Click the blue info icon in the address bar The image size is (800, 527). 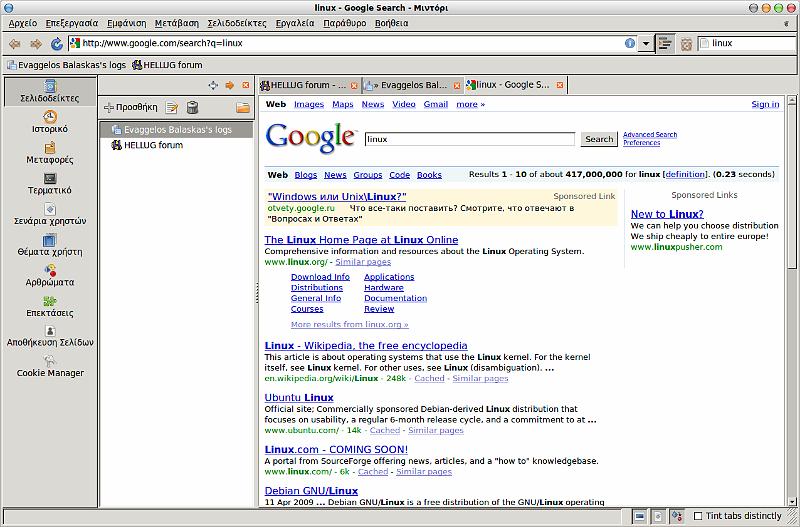point(630,43)
